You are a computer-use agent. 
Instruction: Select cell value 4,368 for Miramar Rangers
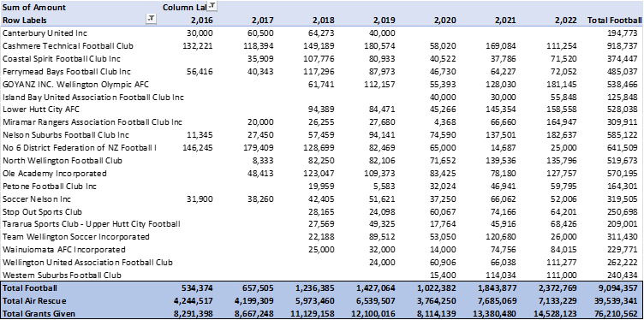click(x=445, y=122)
